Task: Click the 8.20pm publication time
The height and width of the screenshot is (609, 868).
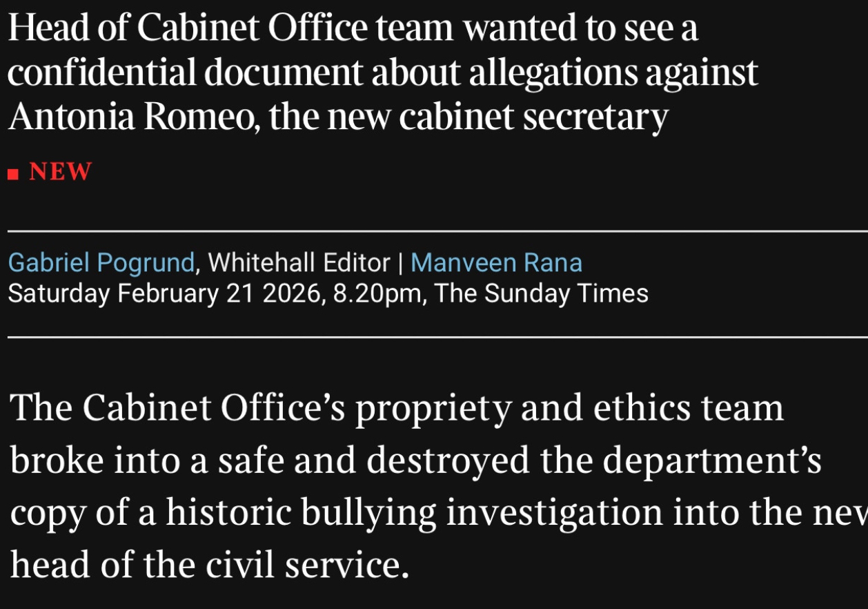Action: 377,294
